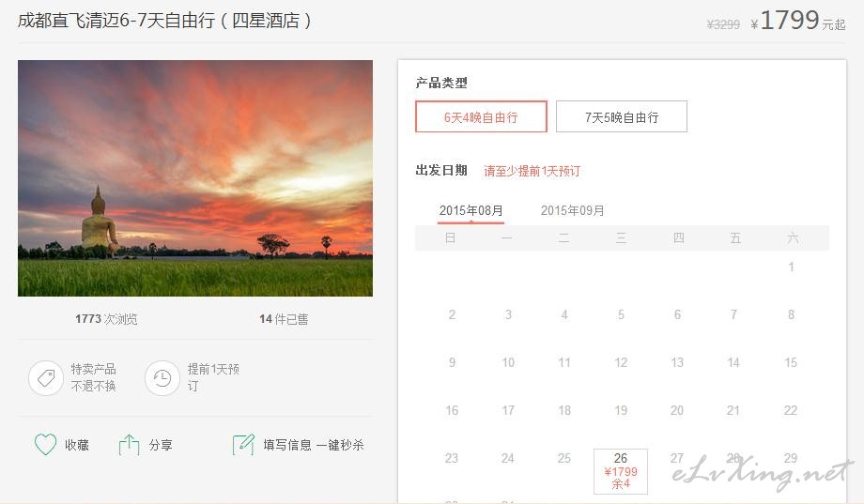
Task: Switch to the 2015年08月 tab
Action: (471, 211)
